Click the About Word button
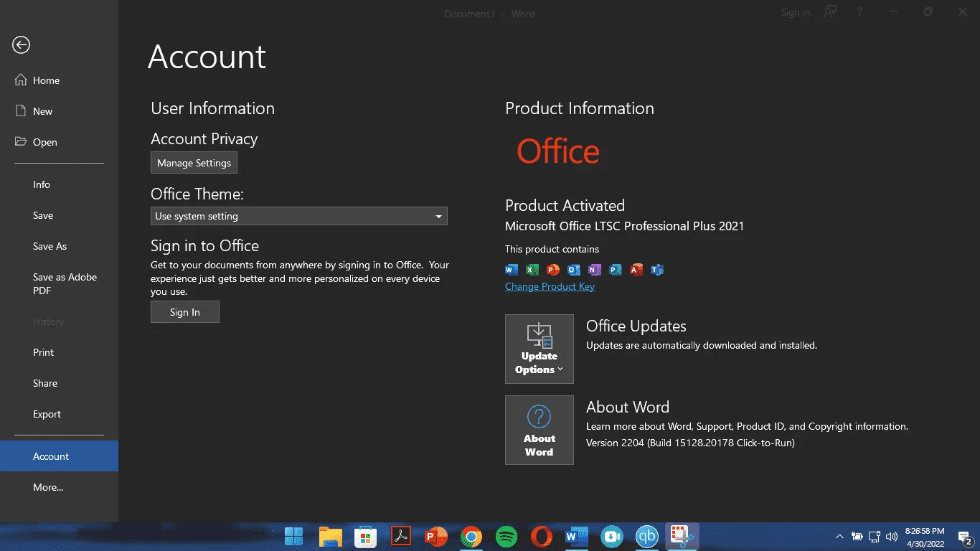The image size is (980, 551). pyautogui.click(x=540, y=430)
